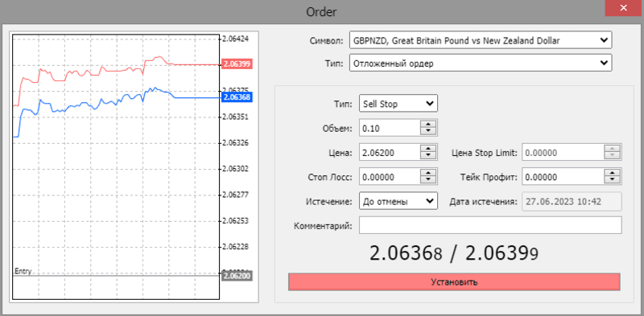This screenshot has height=316, width=644.
Task: Click the Установить button to place order
Action: pos(454,282)
